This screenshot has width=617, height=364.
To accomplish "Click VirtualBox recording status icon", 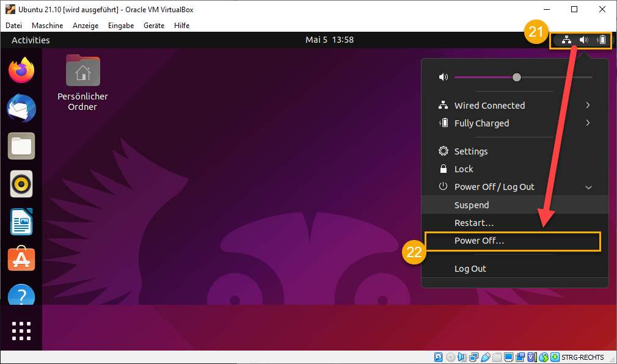I will click(x=520, y=357).
